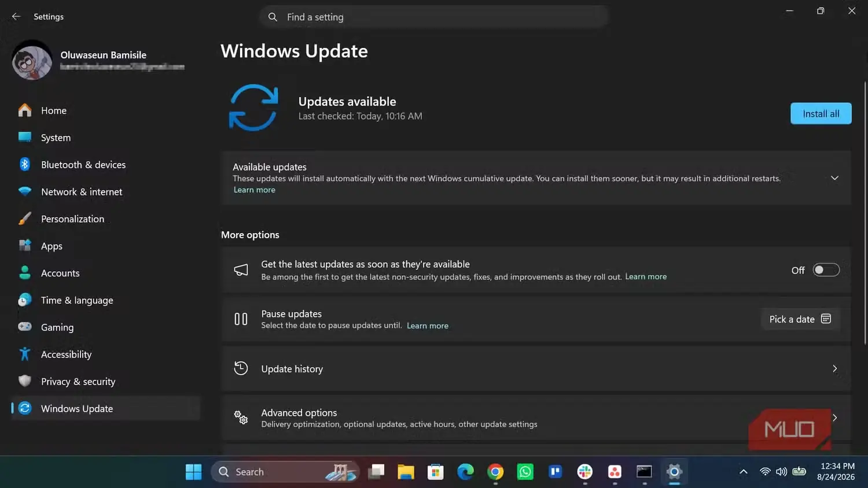
Task: Click the taskbar Search box
Action: 285,472
